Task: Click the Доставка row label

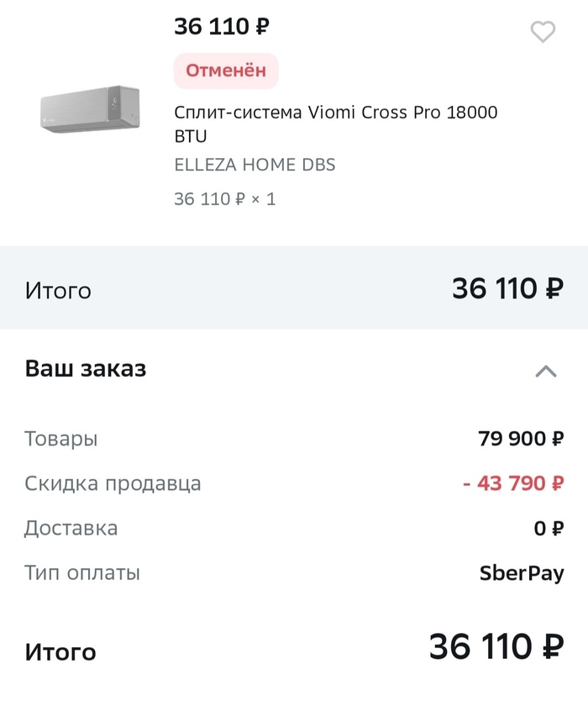Action: tap(71, 528)
